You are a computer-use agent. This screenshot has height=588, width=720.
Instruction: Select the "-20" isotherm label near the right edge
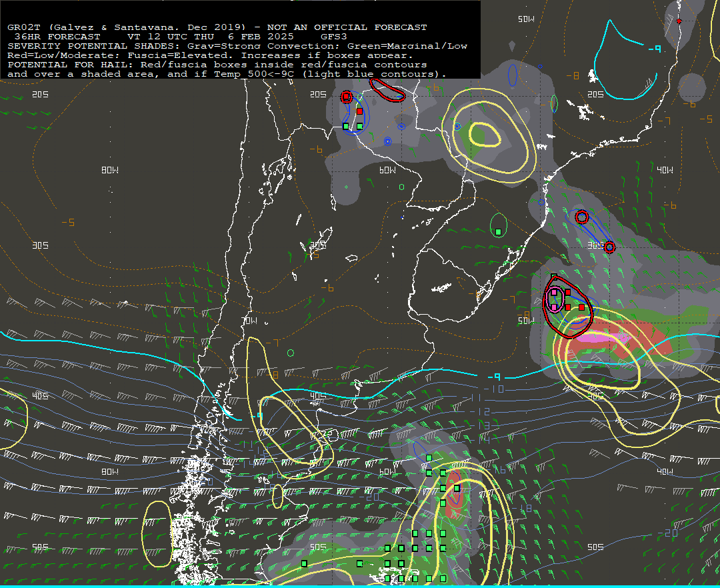tap(667, 533)
